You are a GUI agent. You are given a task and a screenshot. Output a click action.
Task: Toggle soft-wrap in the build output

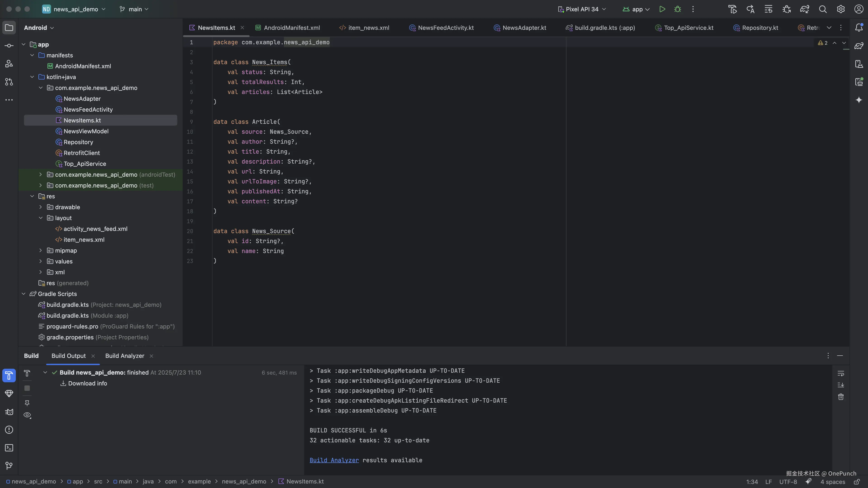click(x=841, y=373)
